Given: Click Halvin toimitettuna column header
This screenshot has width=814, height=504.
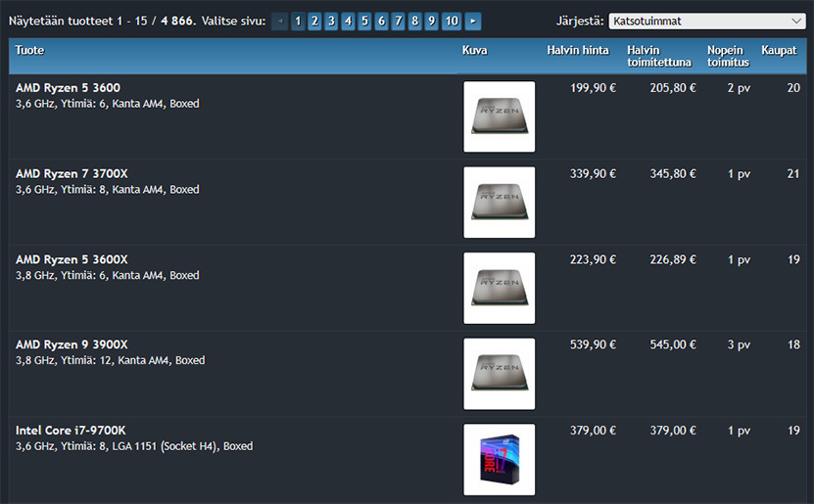Looking at the screenshot, I should click(659, 57).
